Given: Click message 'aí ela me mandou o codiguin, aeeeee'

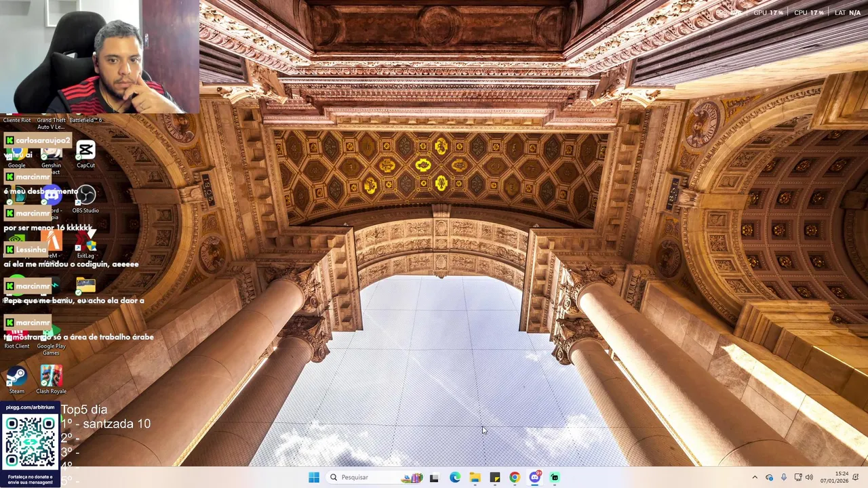Looking at the screenshot, I should click(71, 264).
